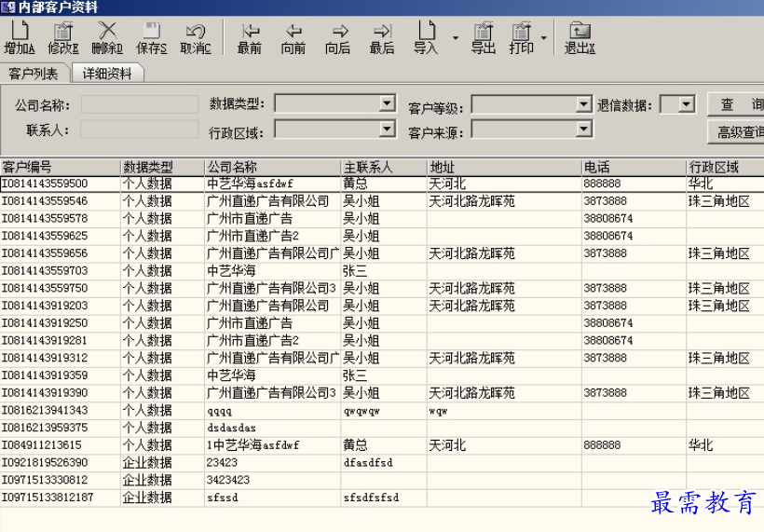Expand the 客户等级 dropdown

[584, 103]
